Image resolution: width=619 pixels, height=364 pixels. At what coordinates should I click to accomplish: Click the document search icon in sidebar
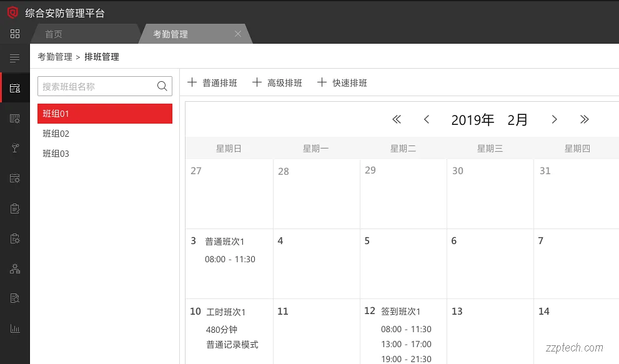tap(14, 298)
